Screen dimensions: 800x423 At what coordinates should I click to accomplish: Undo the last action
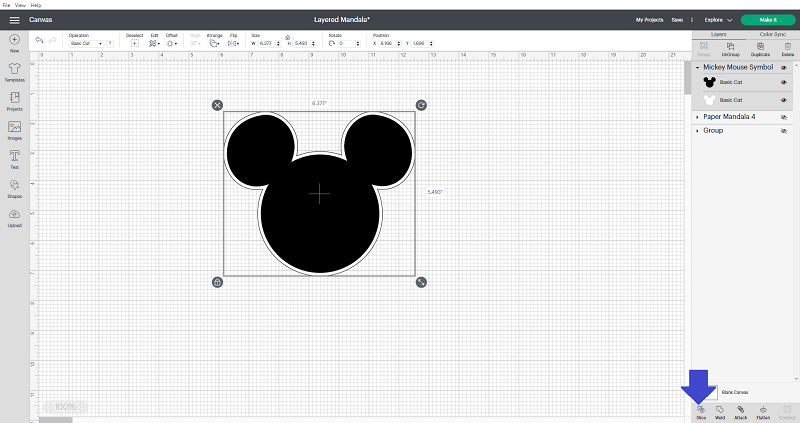click(39, 40)
